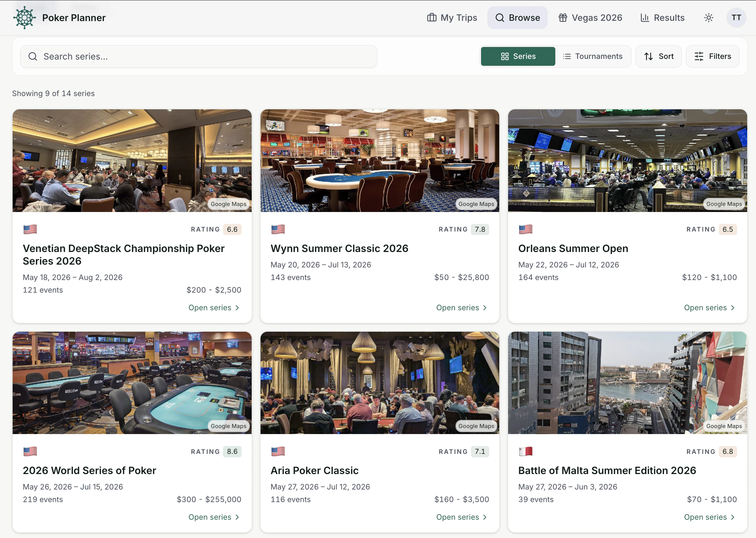Click the search magnifier icon in search box
This screenshot has height=538, width=756.
pyautogui.click(x=33, y=56)
